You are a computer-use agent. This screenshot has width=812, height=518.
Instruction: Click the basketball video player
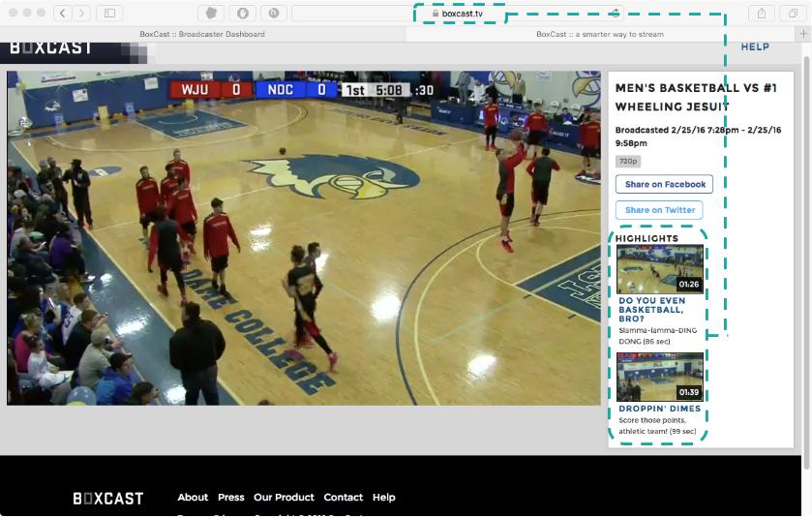click(x=304, y=238)
